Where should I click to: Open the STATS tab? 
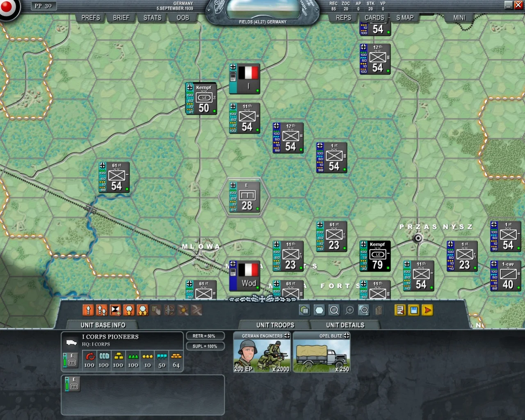click(152, 18)
